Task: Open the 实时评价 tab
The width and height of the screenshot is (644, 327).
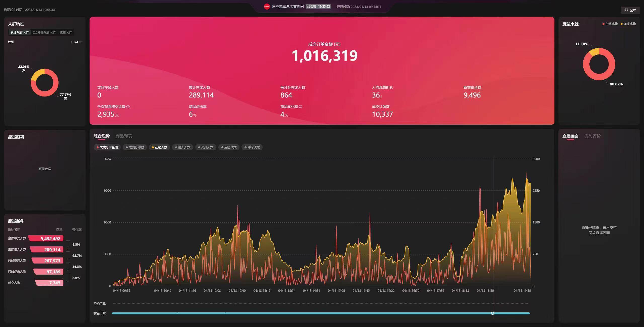Action: coord(592,136)
